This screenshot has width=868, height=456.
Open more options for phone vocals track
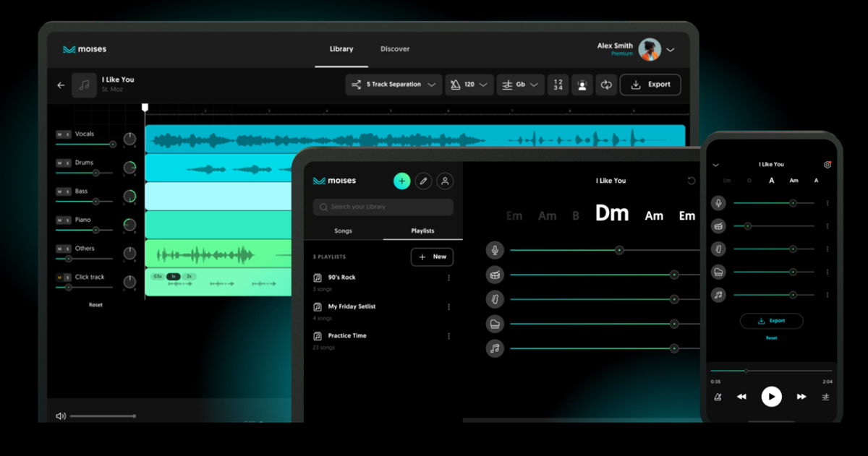(827, 203)
